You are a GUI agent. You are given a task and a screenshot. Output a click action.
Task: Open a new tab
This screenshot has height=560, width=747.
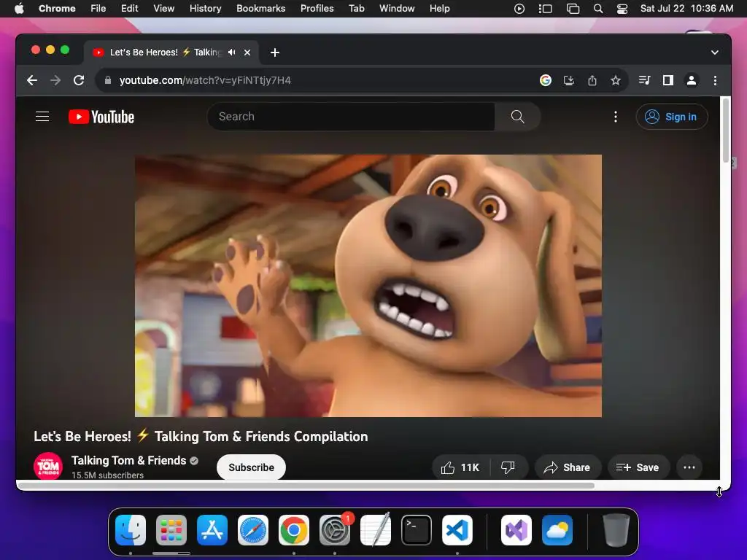coord(275,52)
